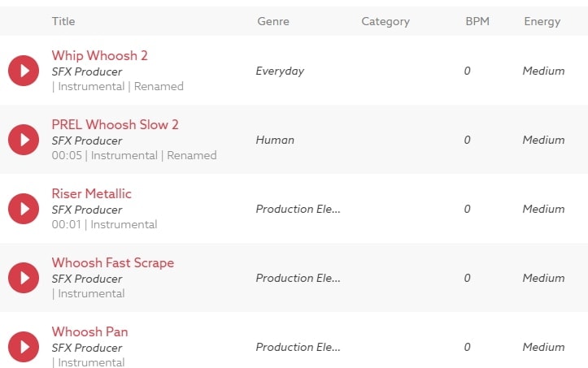Play the PREL Whoosh Slow 2 track
Image resolution: width=588 pixels, height=368 pixels.
(x=24, y=140)
